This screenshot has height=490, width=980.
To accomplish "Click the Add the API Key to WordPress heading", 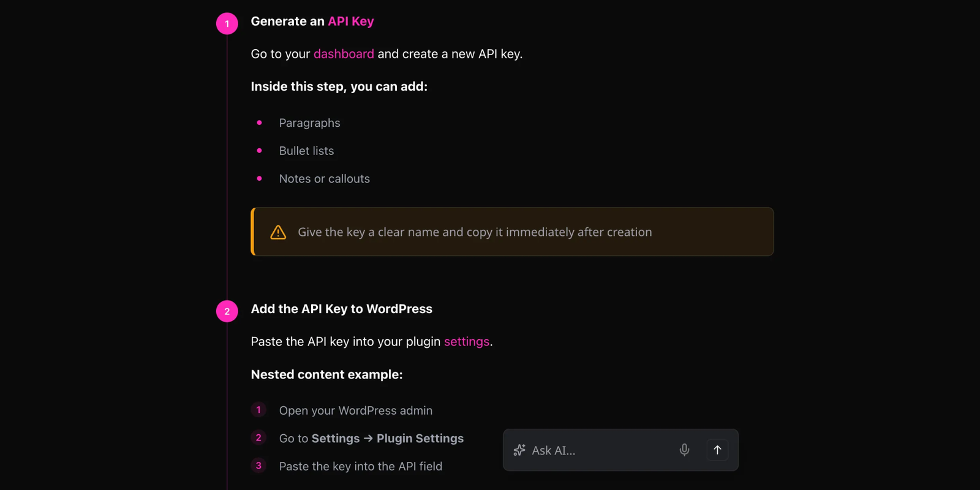I will (341, 309).
